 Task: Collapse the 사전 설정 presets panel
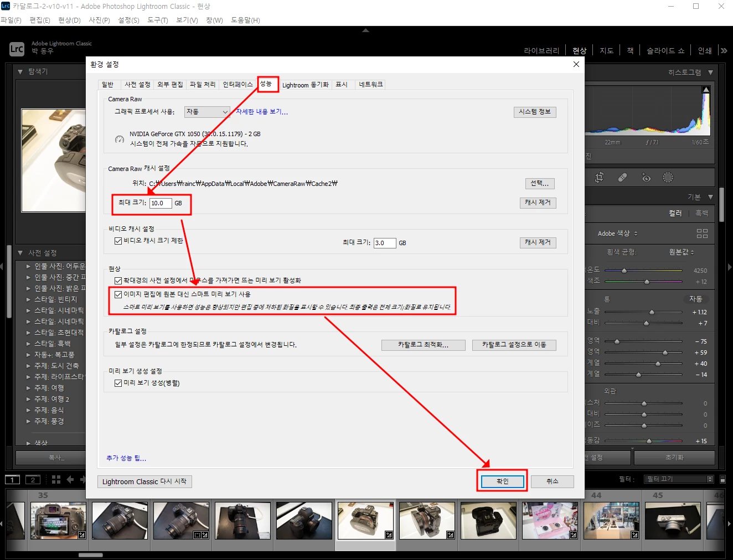(20, 253)
